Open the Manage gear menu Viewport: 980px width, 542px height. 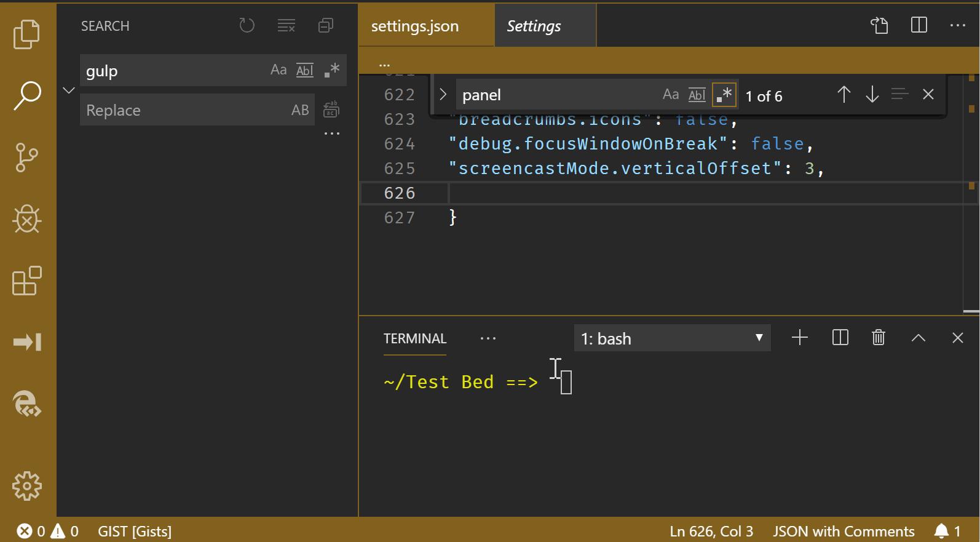tap(26, 487)
